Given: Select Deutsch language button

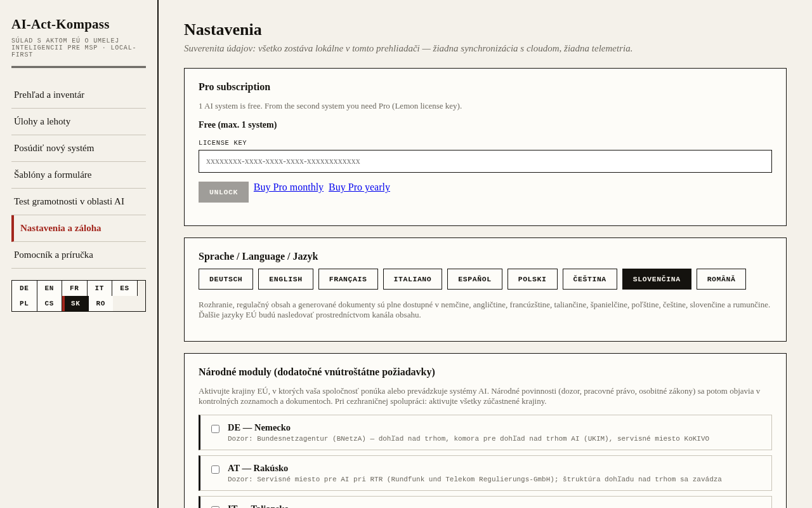Looking at the screenshot, I should tap(226, 279).
